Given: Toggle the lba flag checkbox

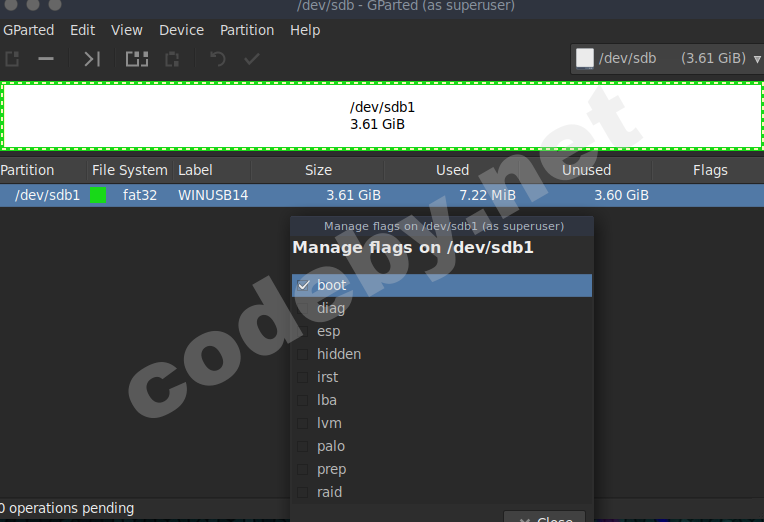Looking at the screenshot, I should tap(304, 401).
